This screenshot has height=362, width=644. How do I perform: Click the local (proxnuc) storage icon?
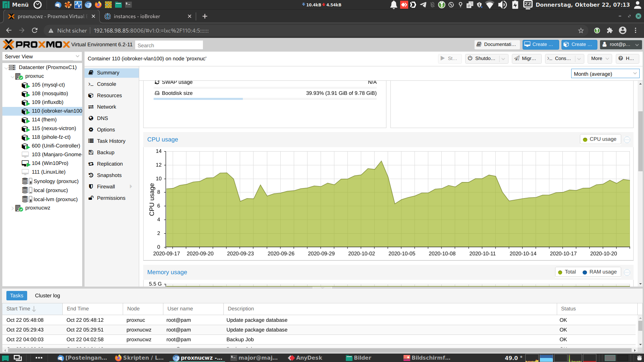tap(27, 190)
